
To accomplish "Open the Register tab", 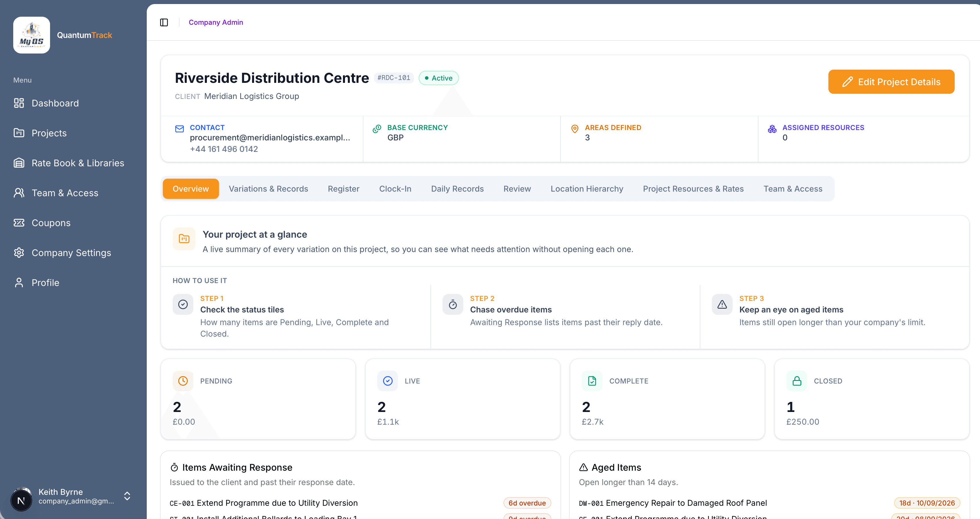I will [x=343, y=189].
